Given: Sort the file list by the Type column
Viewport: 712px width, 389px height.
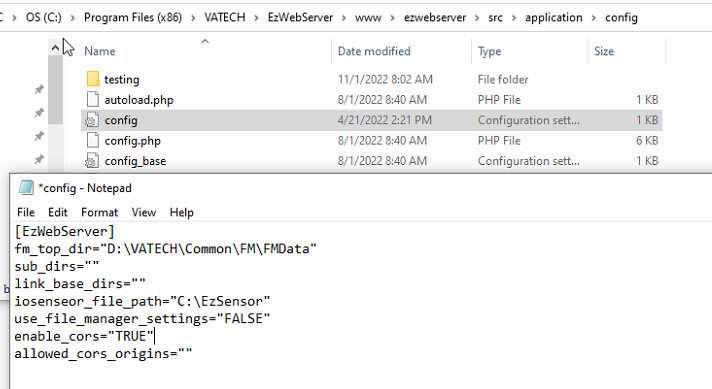Looking at the screenshot, I should [490, 51].
